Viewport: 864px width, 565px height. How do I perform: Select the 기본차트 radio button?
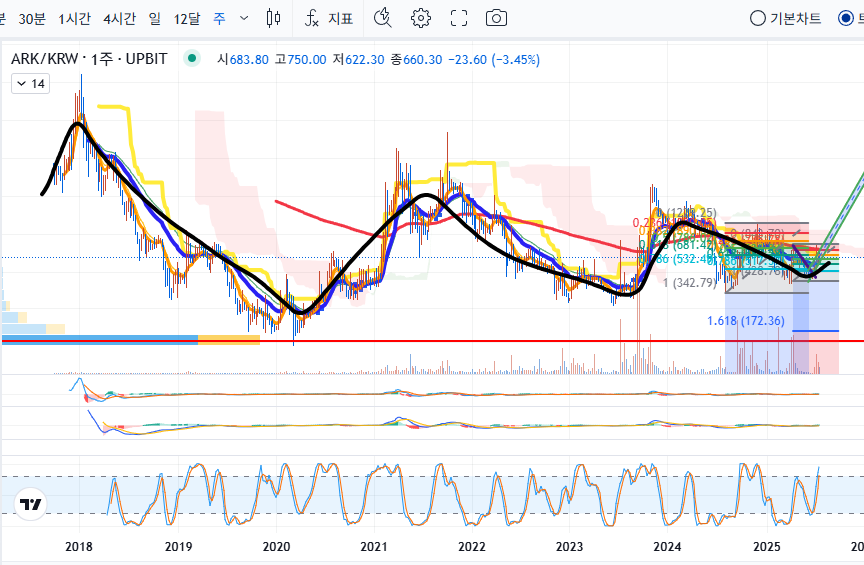point(758,18)
